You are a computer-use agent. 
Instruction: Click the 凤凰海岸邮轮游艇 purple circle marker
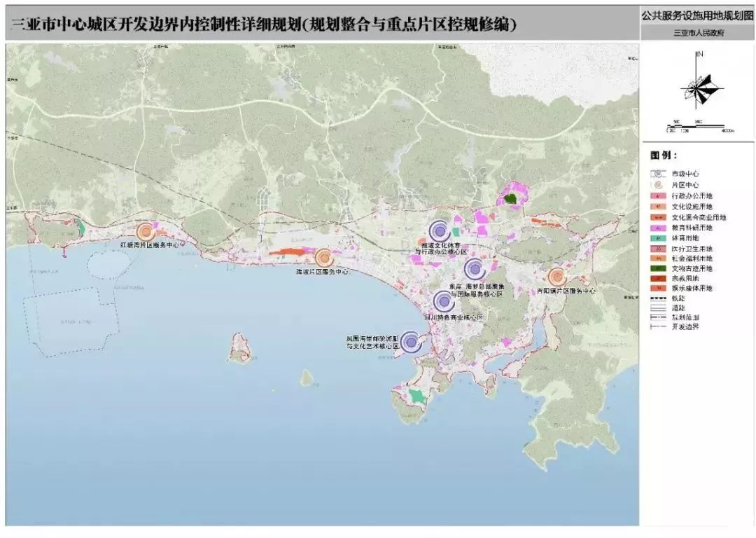tap(411, 342)
